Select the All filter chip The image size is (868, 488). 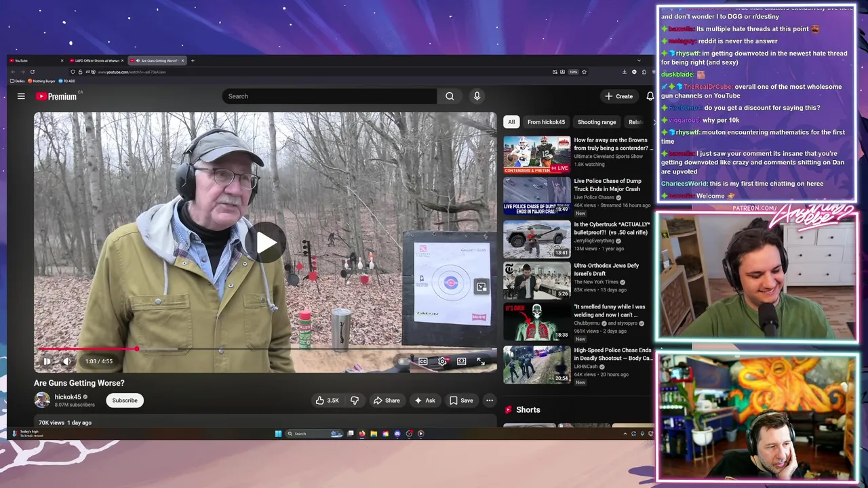511,122
